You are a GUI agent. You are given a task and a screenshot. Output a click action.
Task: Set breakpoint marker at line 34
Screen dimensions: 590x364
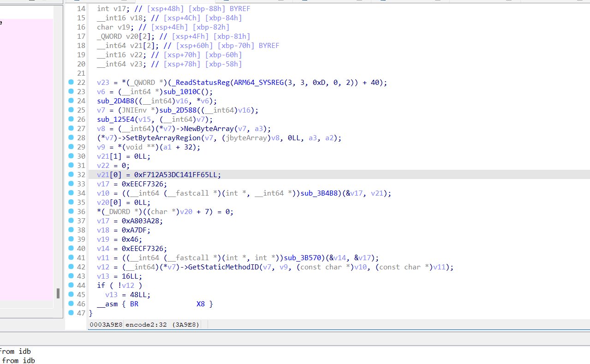click(x=71, y=193)
